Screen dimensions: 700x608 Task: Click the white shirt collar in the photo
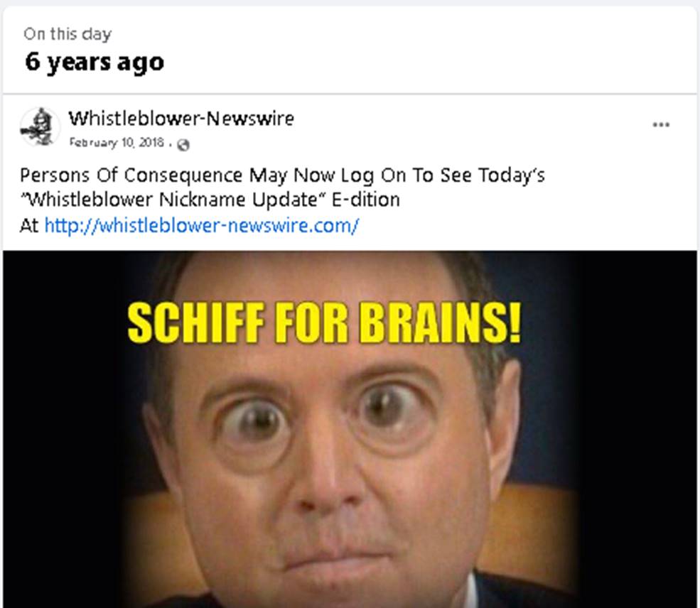470,590
